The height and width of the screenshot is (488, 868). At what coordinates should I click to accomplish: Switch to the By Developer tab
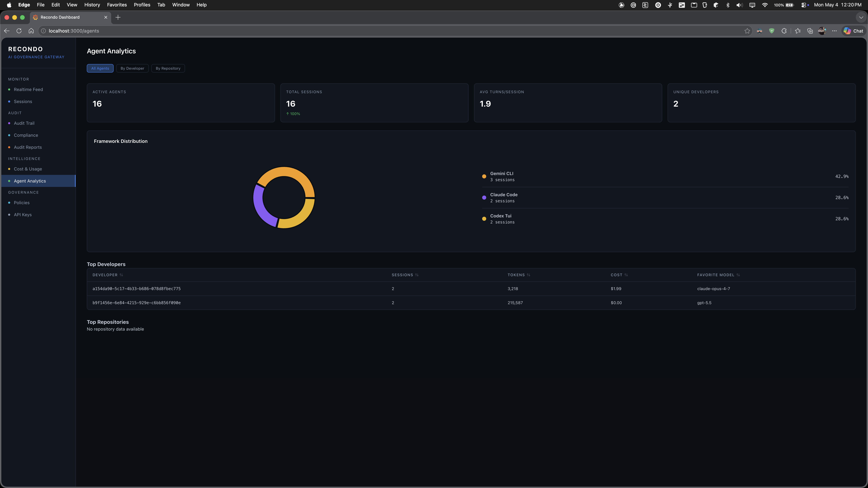coord(132,68)
